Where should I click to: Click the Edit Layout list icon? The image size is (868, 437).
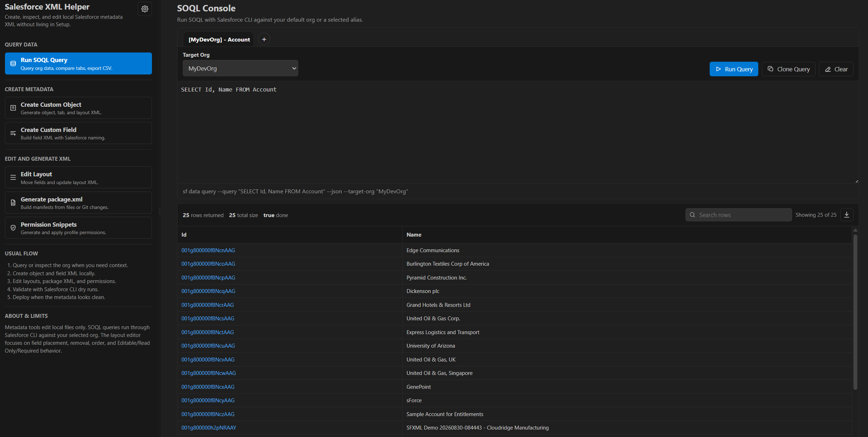click(13, 177)
